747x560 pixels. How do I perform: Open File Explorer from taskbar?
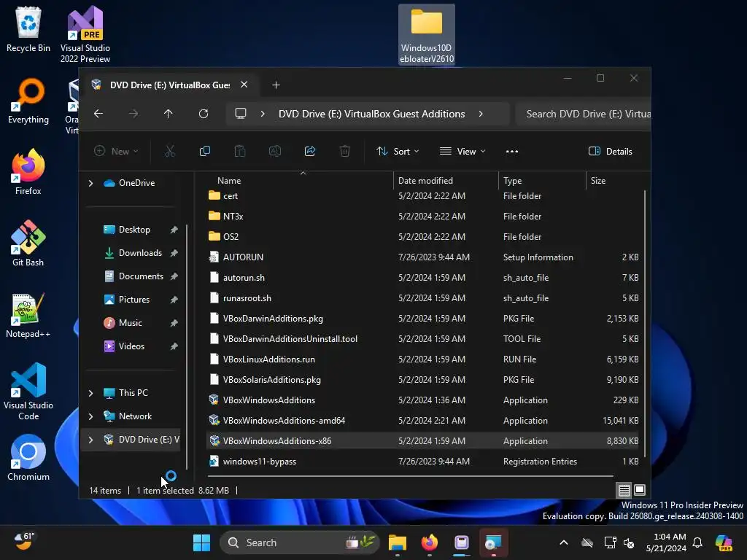[398, 542]
